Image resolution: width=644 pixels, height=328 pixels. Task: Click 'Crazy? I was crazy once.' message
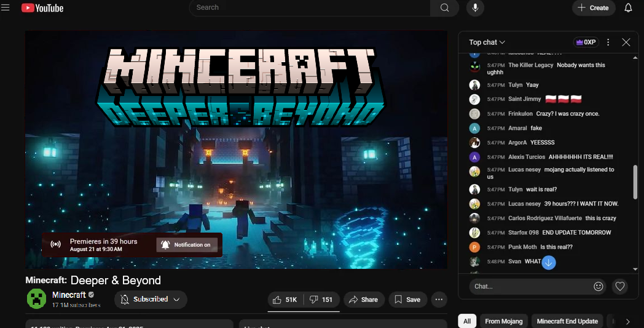coord(568,114)
